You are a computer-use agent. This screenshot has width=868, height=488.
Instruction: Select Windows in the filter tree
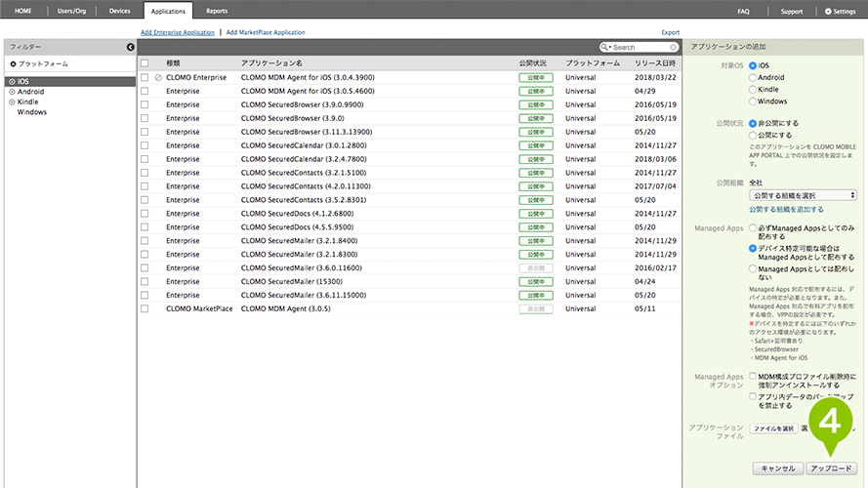click(x=32, y=112)
